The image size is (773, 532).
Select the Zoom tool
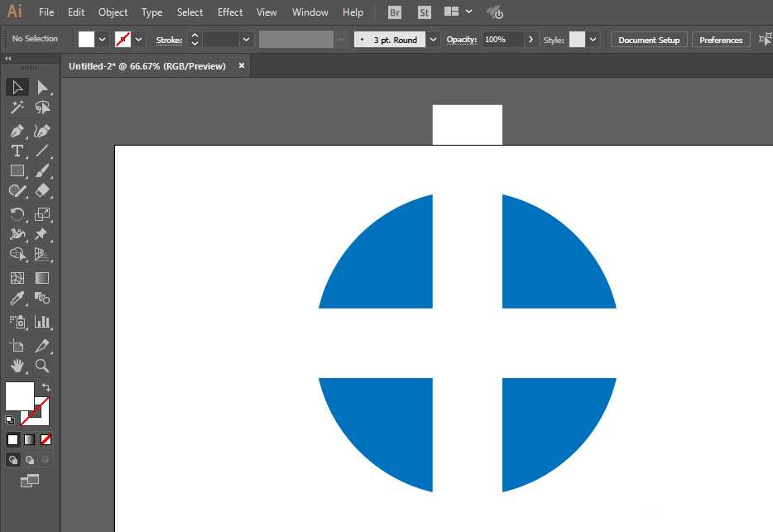(x=42, y=365)
